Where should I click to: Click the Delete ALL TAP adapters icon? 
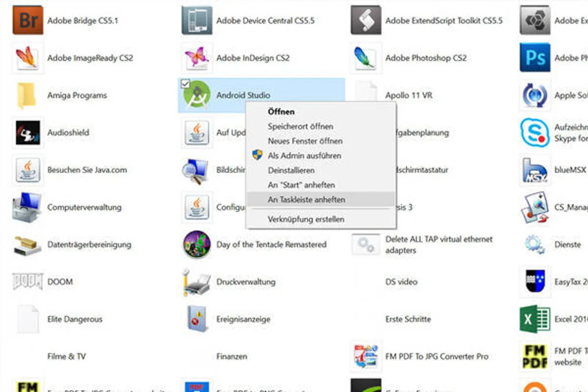tap(366, 244)
